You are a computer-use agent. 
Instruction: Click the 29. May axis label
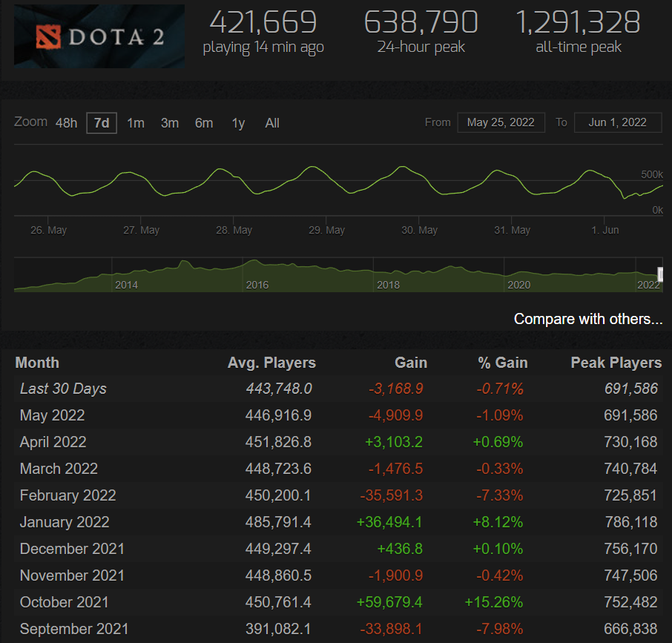tap(326, 230)
